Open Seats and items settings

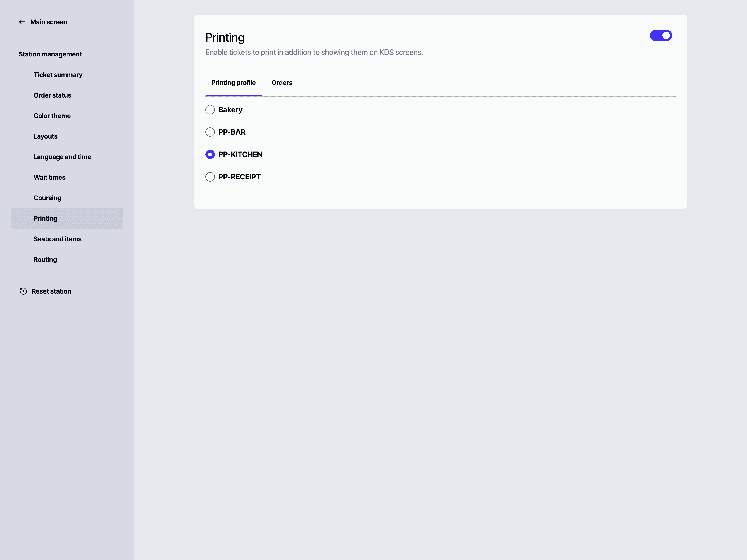click(x=57, y=239)
